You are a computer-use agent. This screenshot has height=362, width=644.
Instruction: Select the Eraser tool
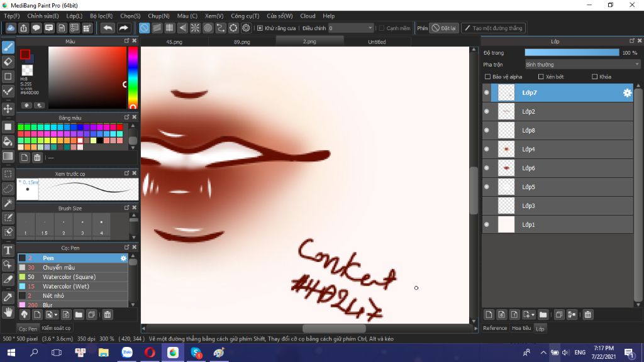(8, 62)
